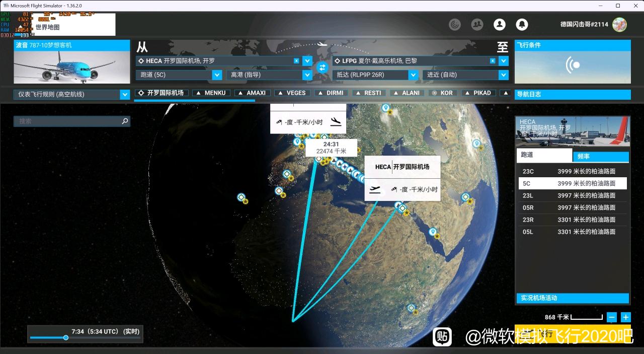This screenshot has height=354, width=644.
Task: Select runway 23L in the list
Action: [x=573, y=195]
